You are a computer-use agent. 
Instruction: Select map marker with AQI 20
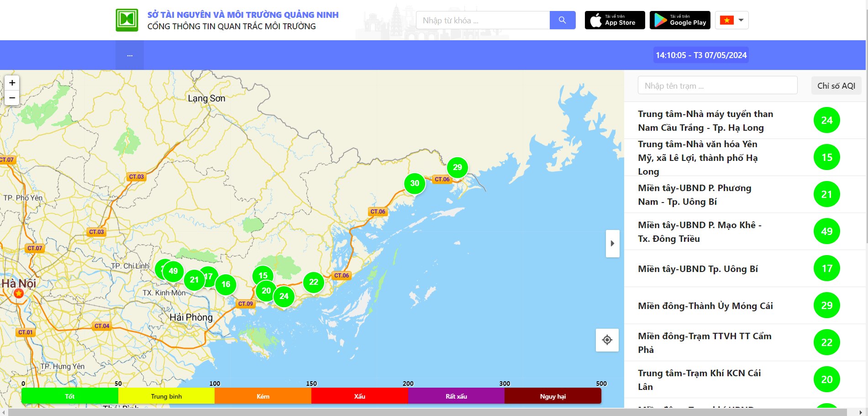tap(266, 291)
